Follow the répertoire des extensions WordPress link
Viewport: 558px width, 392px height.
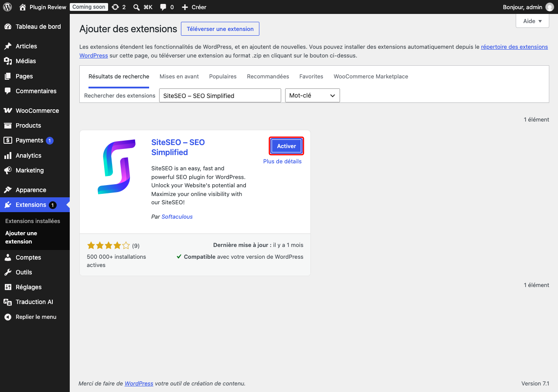[514, 47]
